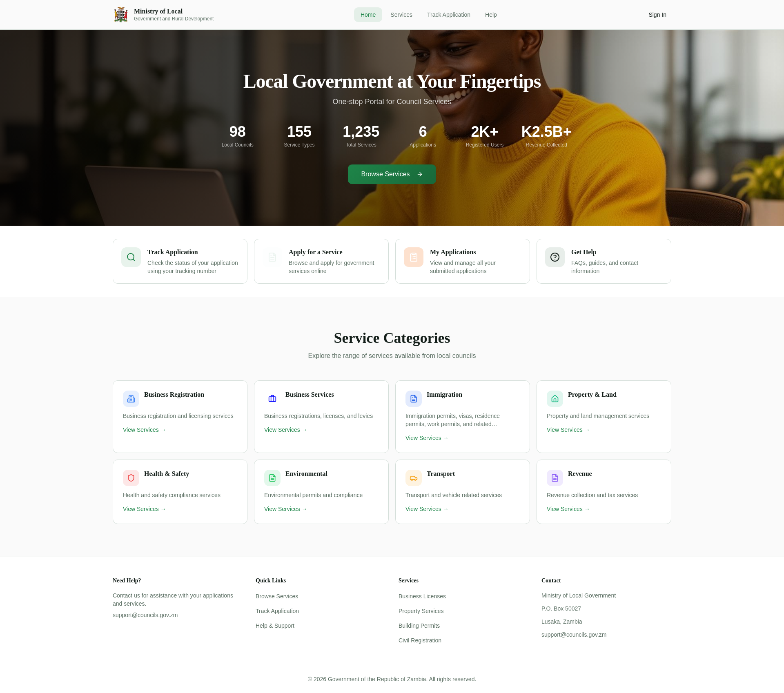The image size is (784, 693).
Task: Open the Services nav menu item
Action: tap(401, 15)
